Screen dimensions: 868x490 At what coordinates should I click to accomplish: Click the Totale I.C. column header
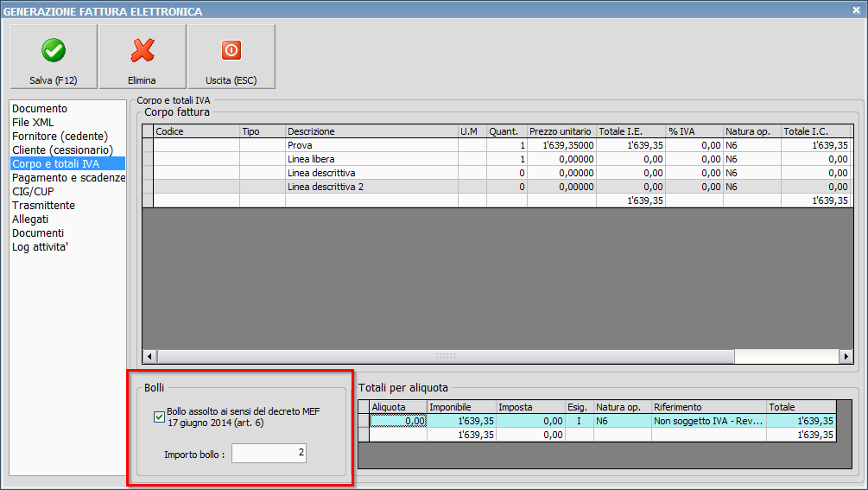click(815, 131)
